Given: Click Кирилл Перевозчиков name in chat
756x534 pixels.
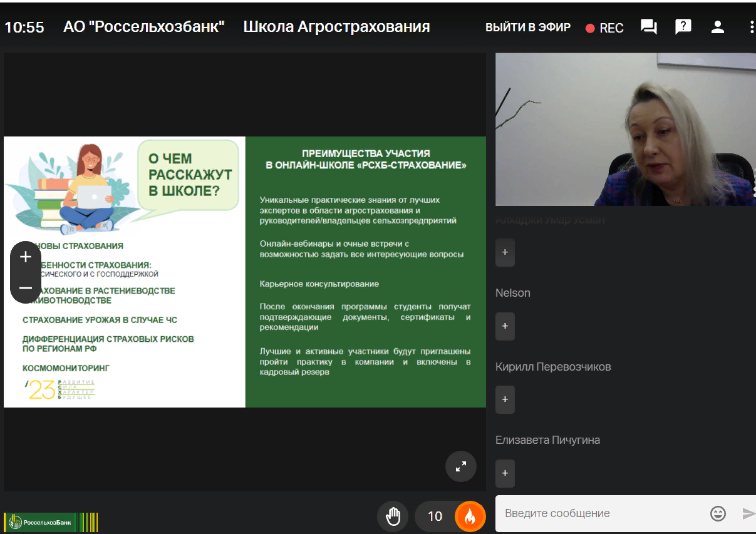Looking at the screenshot, I should (553, 367).
